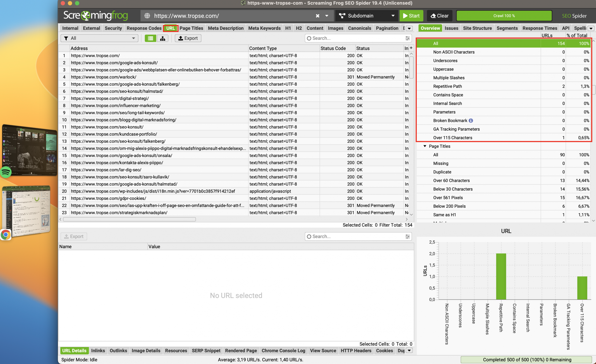
Task: Open the Subdomain crawl mode dropdown
Action: point(366,16)
